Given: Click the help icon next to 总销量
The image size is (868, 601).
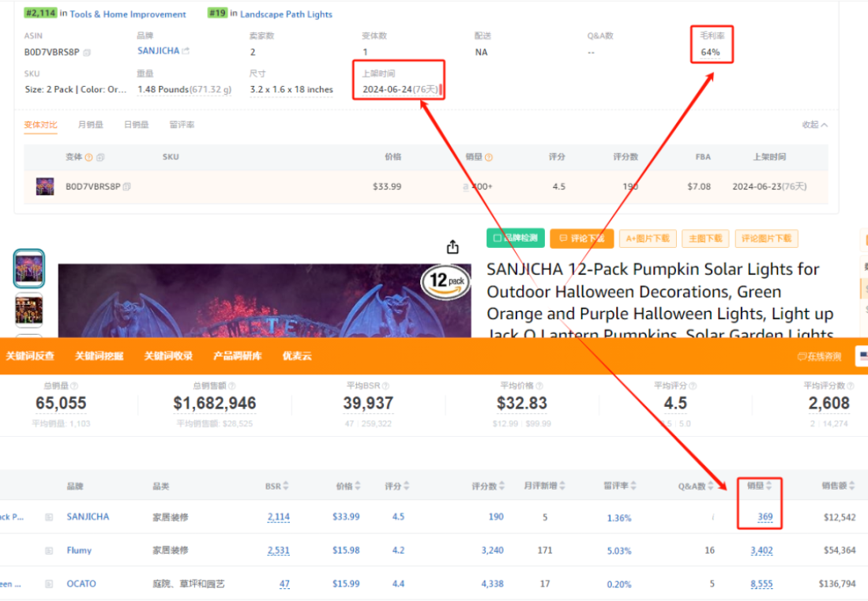Looking at the screenshot, I should click(74, 385).
